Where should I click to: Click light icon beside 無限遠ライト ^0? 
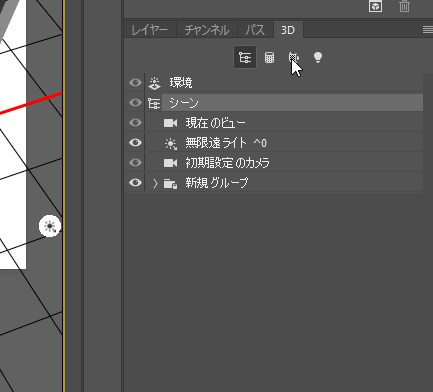[171, 143]
